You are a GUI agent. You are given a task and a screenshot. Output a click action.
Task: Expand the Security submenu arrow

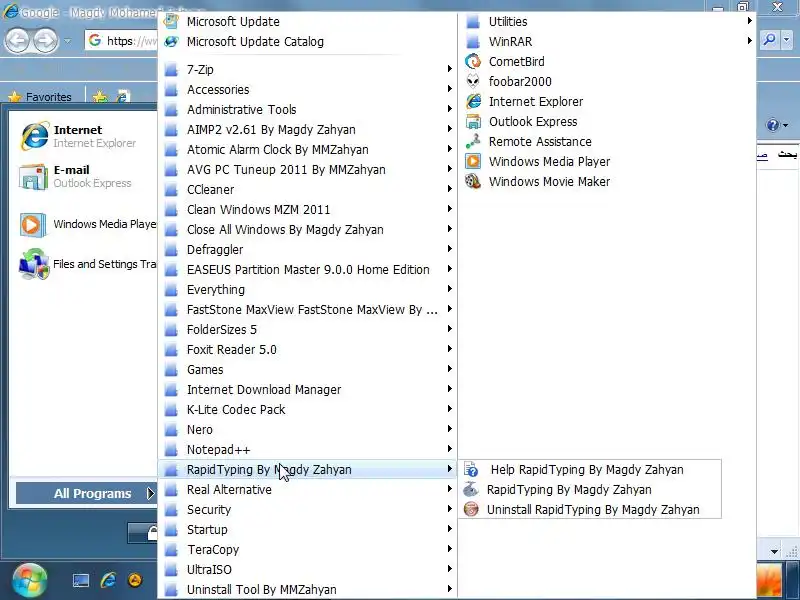(449, 509)
